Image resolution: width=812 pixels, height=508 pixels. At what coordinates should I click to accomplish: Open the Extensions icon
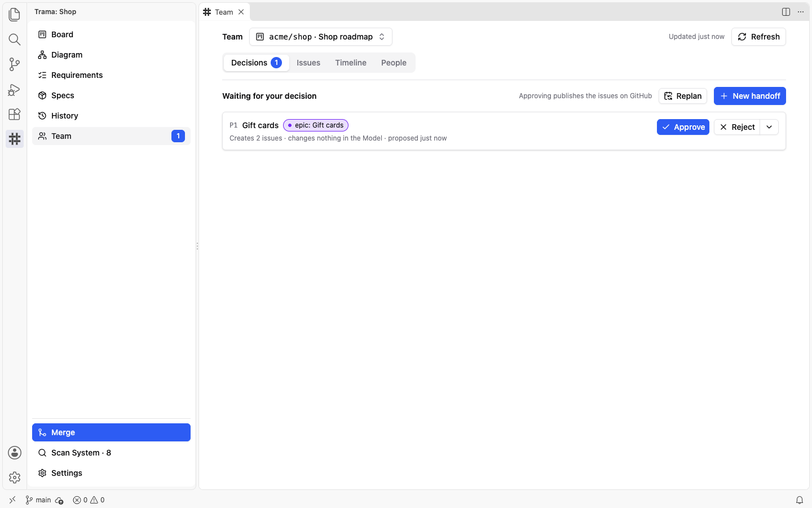pos(15,114)
